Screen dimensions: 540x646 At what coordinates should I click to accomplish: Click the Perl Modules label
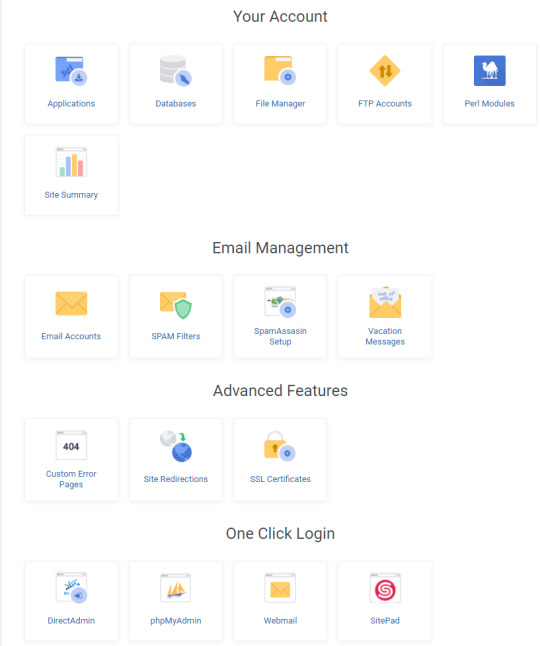point(489,103)
